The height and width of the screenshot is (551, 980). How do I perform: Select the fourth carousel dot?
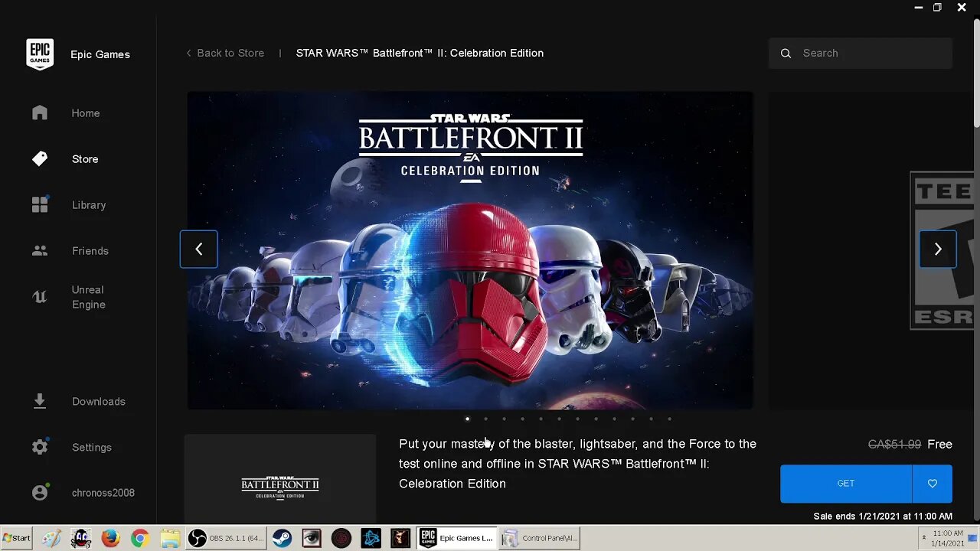click(x=522, y=419)
